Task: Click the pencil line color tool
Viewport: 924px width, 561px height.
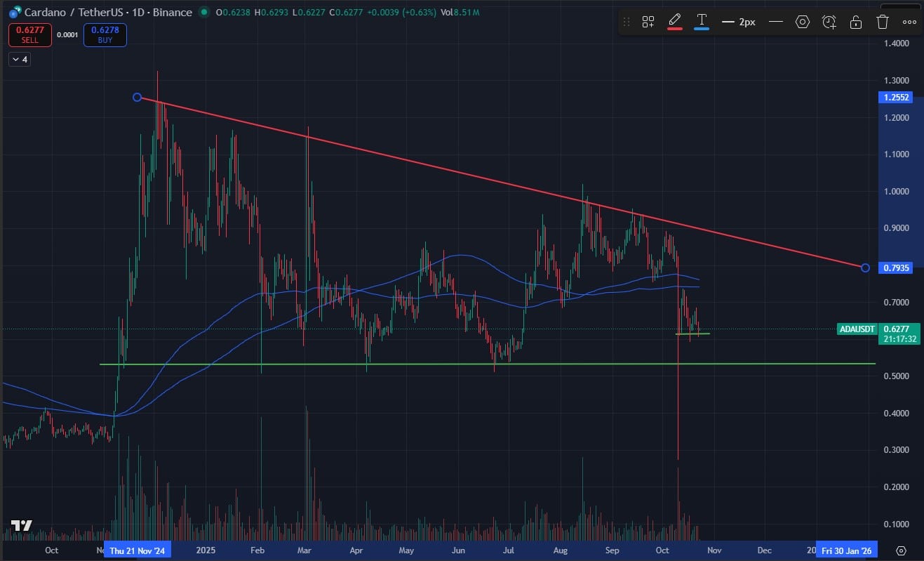Action: pos(675,21)
